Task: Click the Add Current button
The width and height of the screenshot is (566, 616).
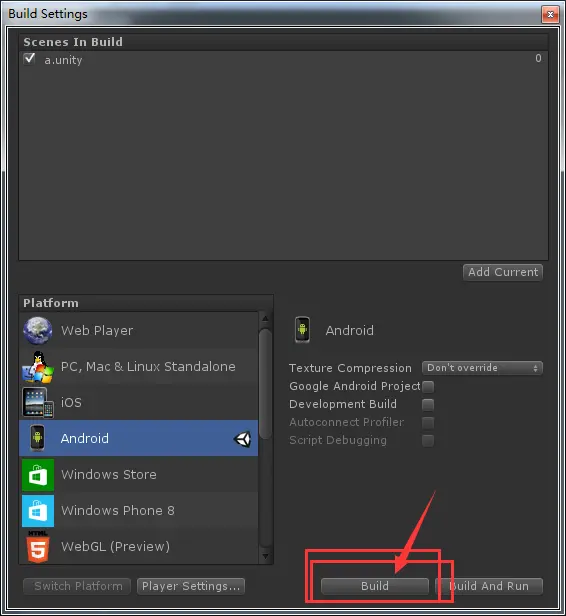Action: 503,272
